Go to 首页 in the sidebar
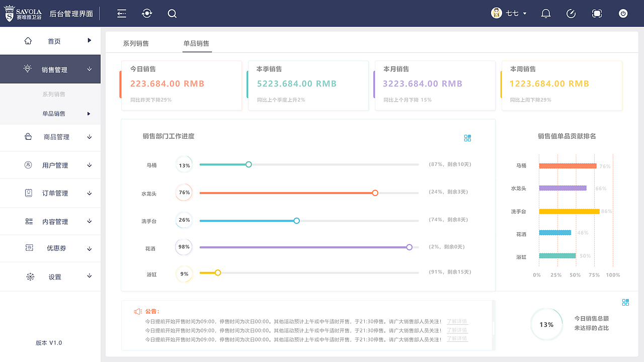The image size is (644, 362). (x=54, y=41)
